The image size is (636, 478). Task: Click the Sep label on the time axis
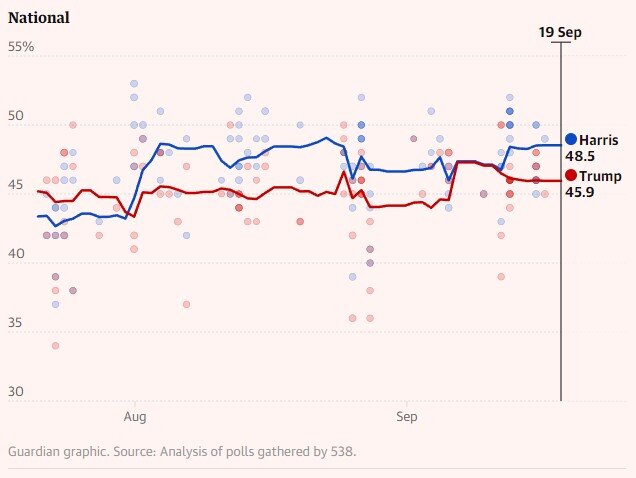tap(407, 413)
